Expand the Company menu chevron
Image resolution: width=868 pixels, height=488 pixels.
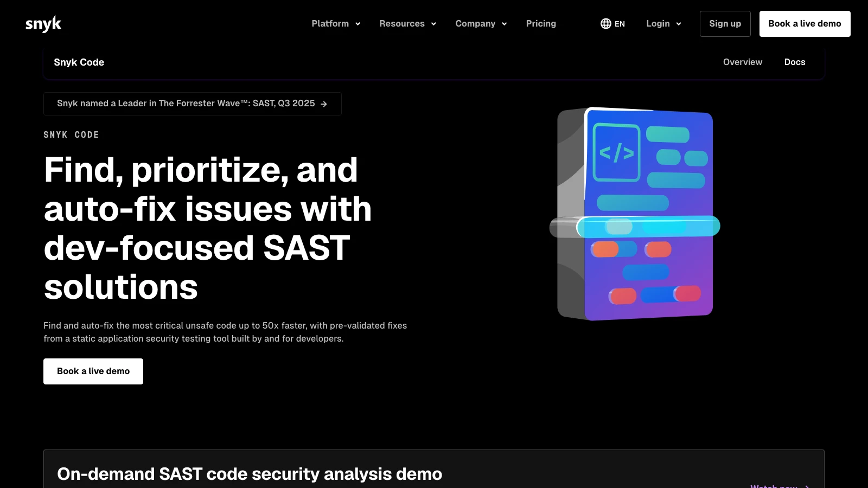504,24
